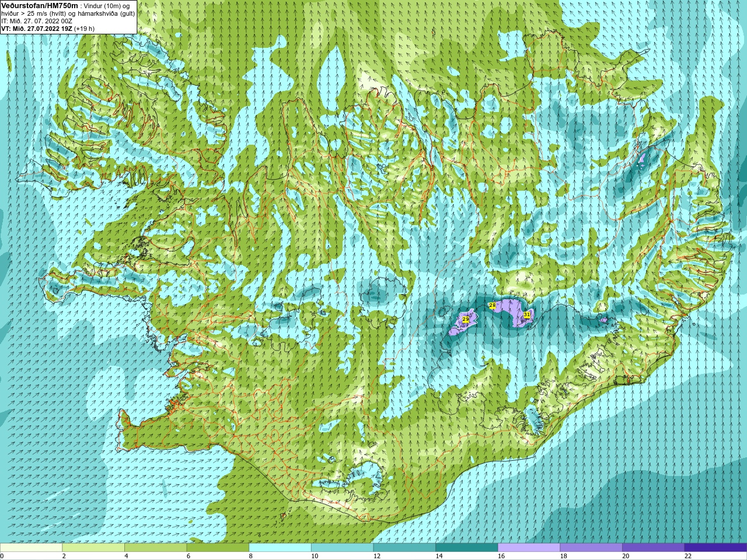Screen dimensions: 747x560
Task: Click the 16–18 m/s lavender swatch
Action: (x=529, y=547)
